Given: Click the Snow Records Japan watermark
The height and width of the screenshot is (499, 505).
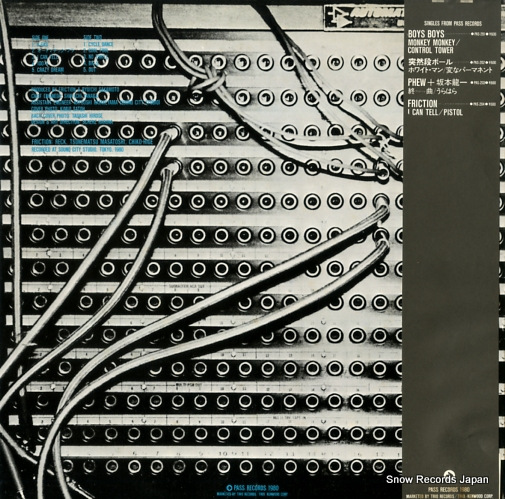Looking at the screenshot, I should point(437,480).
